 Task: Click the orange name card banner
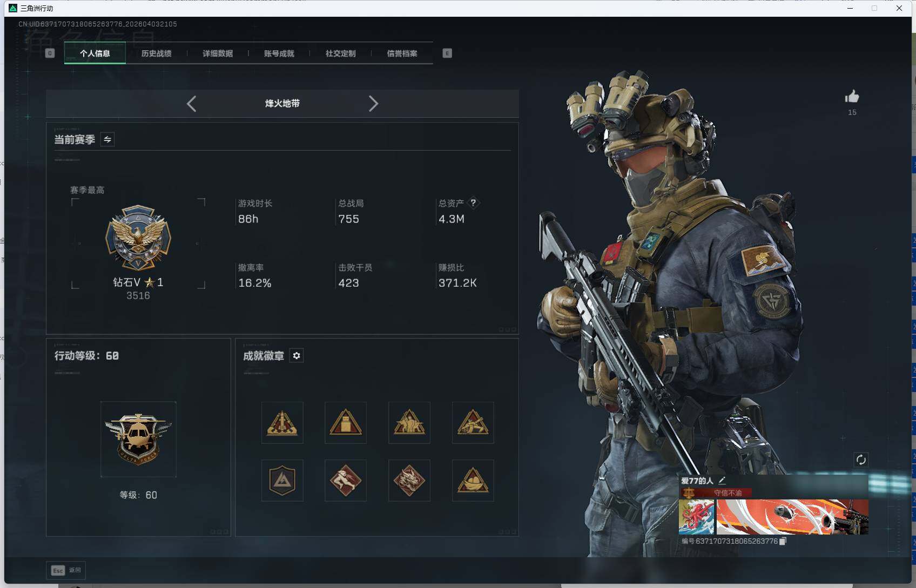coord(792,517)
